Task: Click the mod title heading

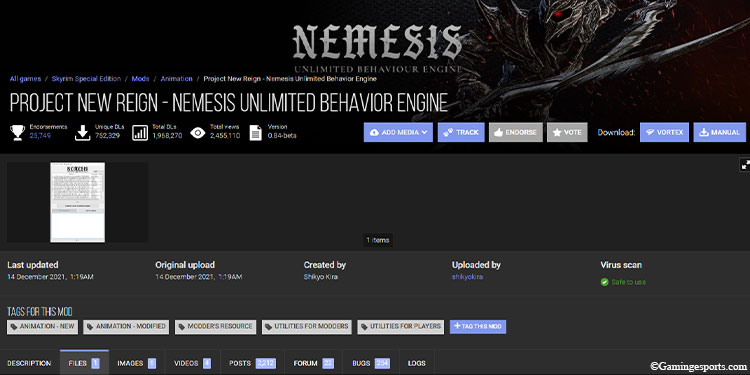Action: (229, 102)
